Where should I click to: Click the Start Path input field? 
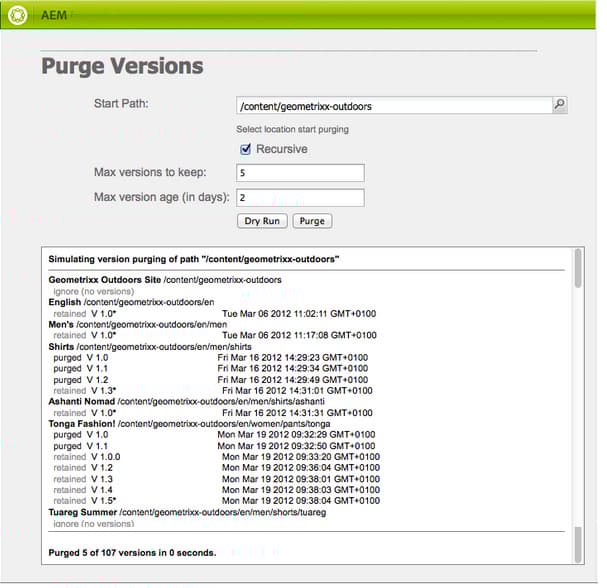[394, 106]
